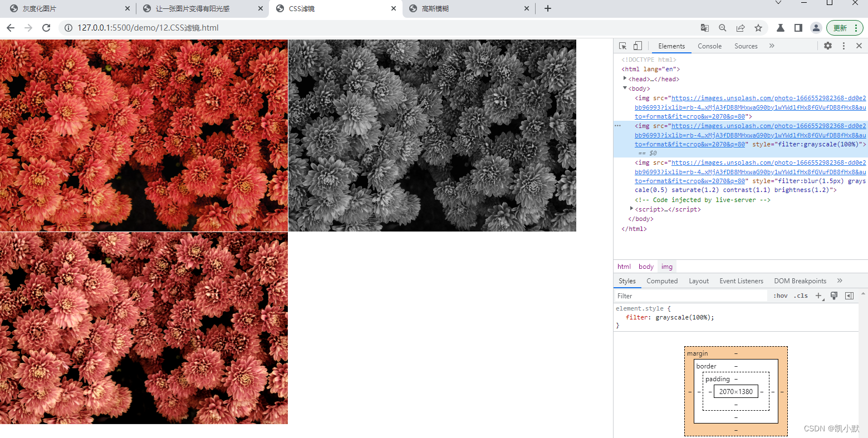Add a new style rule with plus icon

coord(818,296)
